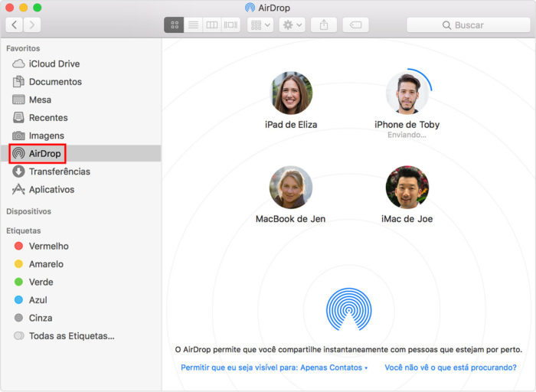The image size is (536, 392).
Task: Select the Amarelo tag
Action: pyautogui.click(x=81, y=264)
